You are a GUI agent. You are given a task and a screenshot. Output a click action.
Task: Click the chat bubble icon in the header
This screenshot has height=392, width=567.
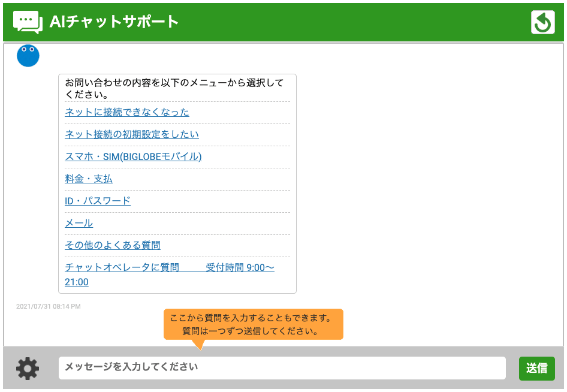28,22
